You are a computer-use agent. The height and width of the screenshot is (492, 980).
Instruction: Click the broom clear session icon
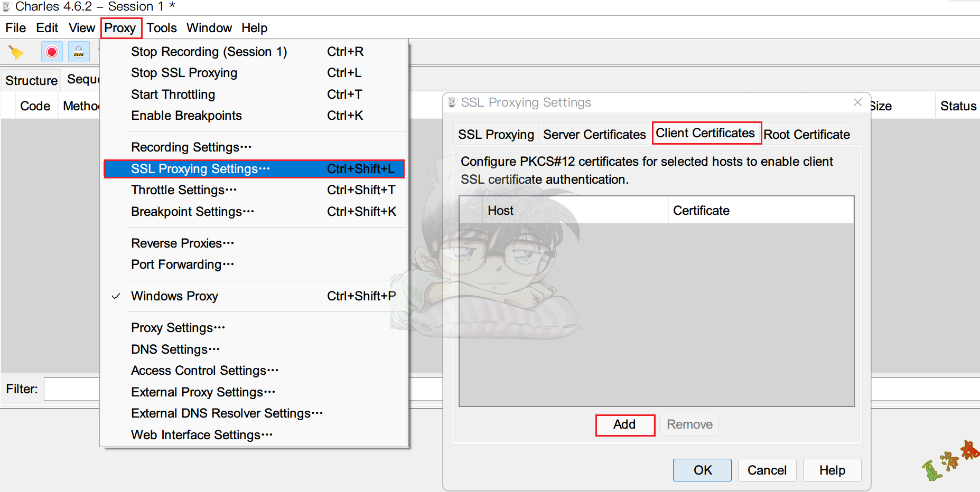16,52
